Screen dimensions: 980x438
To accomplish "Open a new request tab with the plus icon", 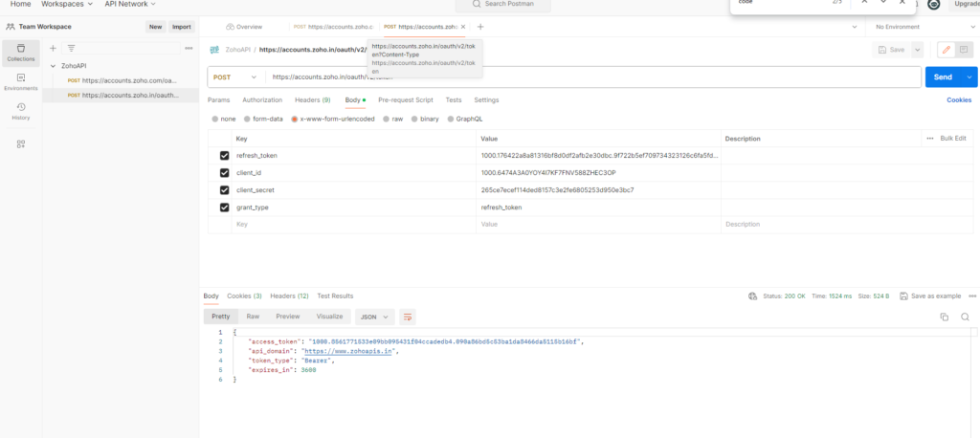I will pyautogui.click(x=480, y=27).
